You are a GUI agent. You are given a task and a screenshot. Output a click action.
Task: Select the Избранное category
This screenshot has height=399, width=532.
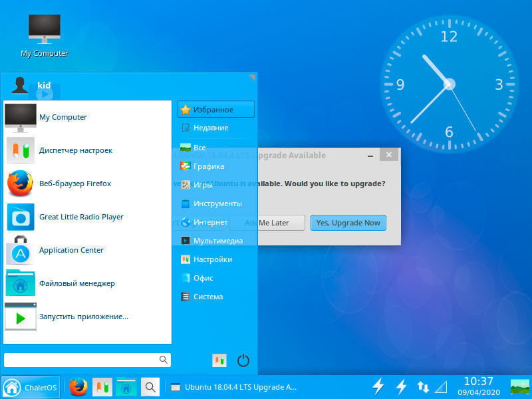215,110
